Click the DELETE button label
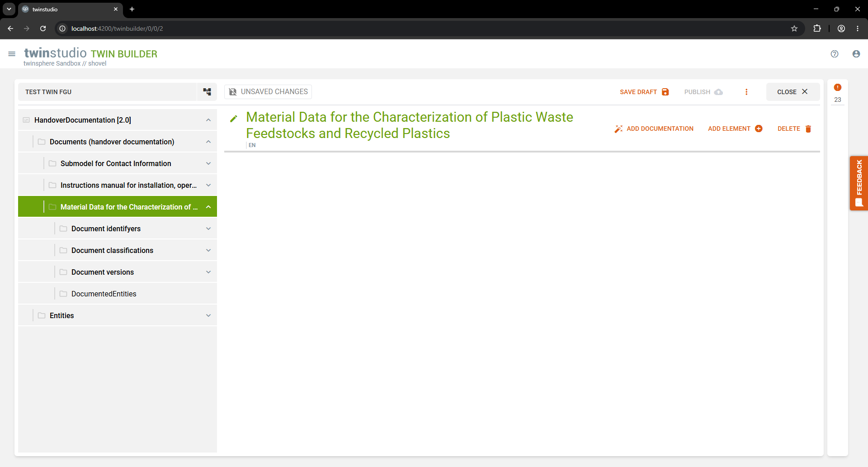Screen dimensions: 868x467 coord(789,129)
